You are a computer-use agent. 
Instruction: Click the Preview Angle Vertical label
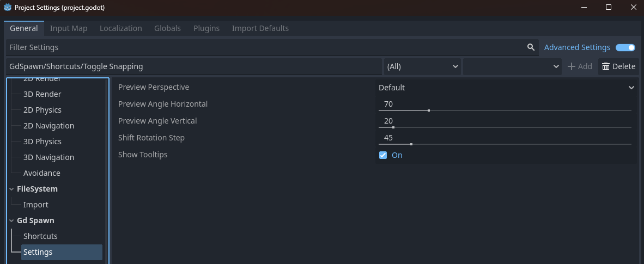(x=157, y=121)
